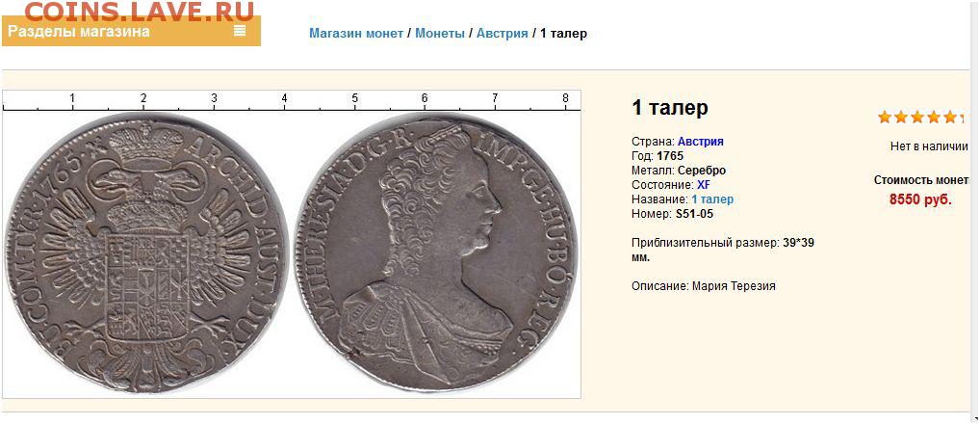Image resolution: width=980 pixels, height=424 pixels.
Task: Click the COINS.LAVE.RU site logo
Action: coord(140,10)
